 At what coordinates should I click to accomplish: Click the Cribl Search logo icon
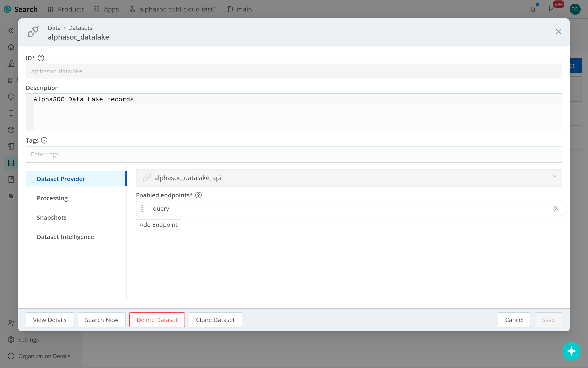click(8, 9)
